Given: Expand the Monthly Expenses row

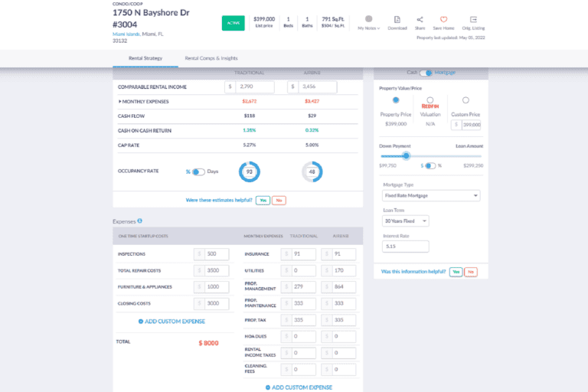Looking at the screenshot, I should coord(120,101).
